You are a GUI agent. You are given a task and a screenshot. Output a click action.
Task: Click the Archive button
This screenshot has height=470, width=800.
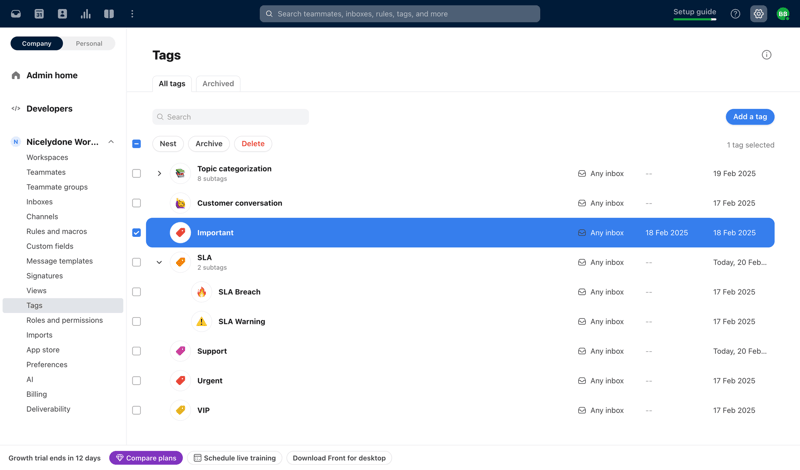(x=209, y=144)
